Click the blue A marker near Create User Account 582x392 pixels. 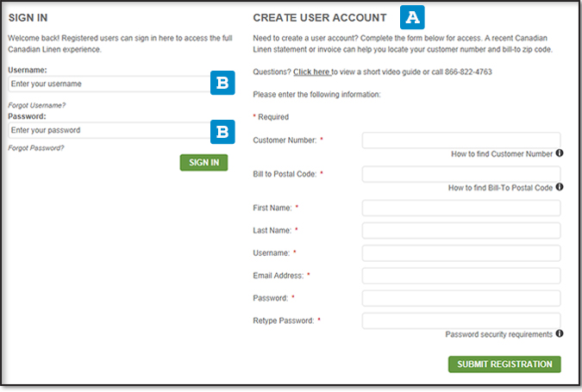point(413,16)
